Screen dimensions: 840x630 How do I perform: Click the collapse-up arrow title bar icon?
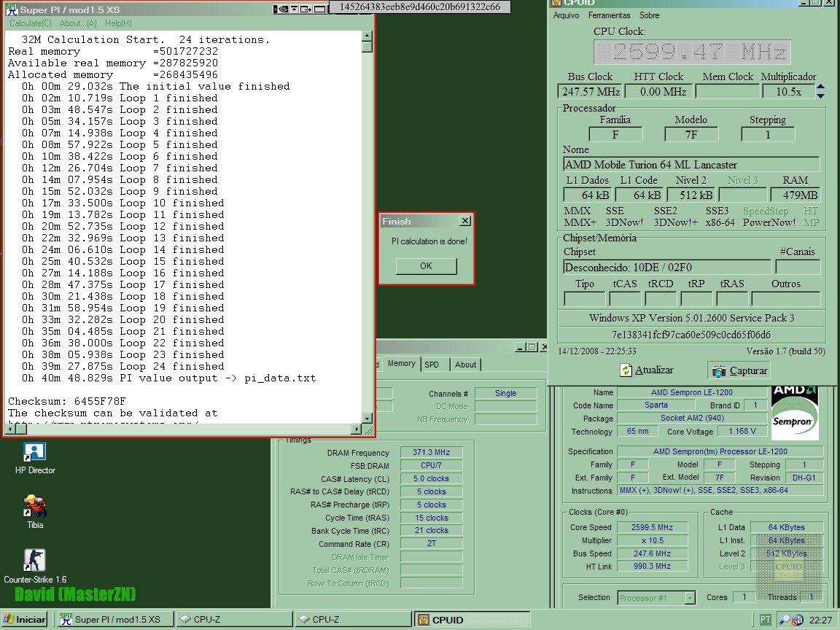(x=294, y=9)
